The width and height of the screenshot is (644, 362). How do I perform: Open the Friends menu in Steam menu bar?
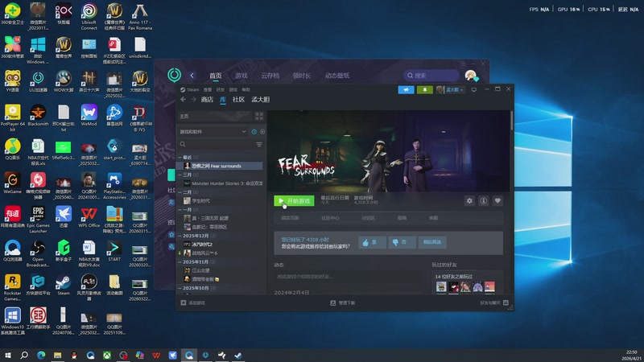click(221, 89)
